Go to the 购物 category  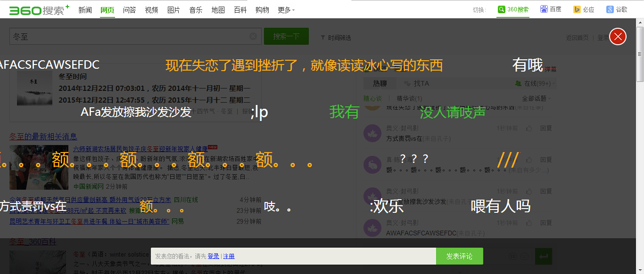point(262,10)
